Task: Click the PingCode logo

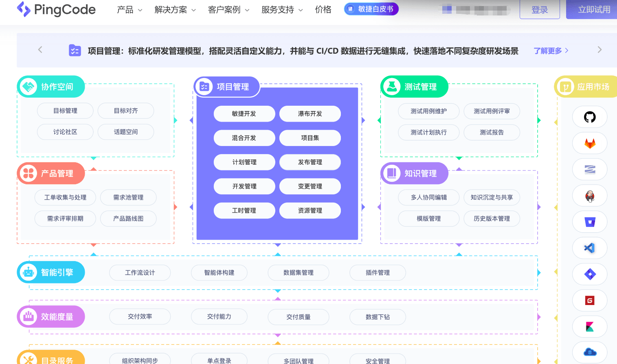Action: point(56,9)
